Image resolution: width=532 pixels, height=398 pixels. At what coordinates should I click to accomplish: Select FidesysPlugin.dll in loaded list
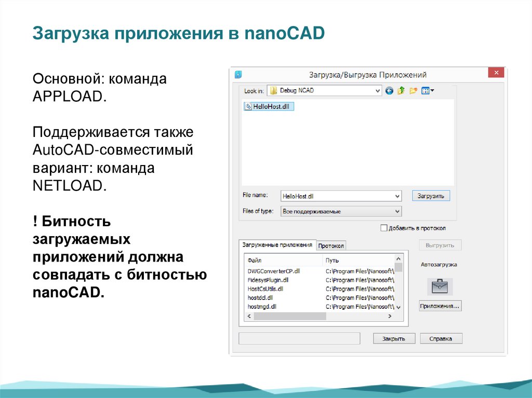tap(268, 280)
